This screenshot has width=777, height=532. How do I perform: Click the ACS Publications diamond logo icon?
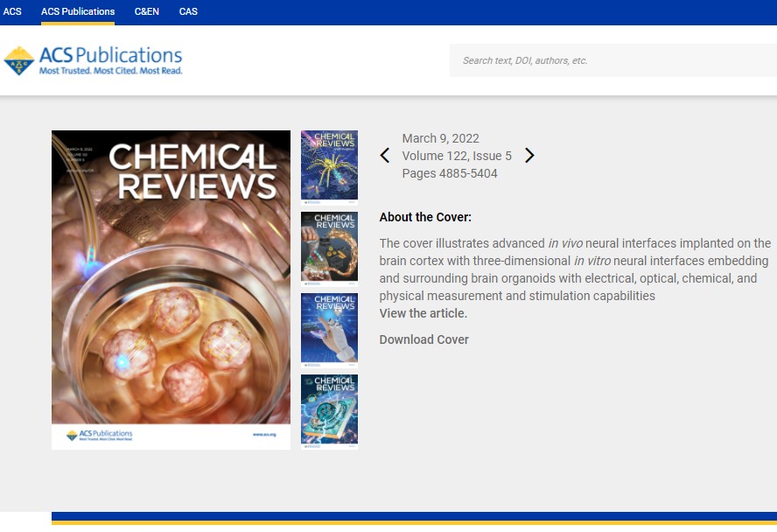point(19,61)
